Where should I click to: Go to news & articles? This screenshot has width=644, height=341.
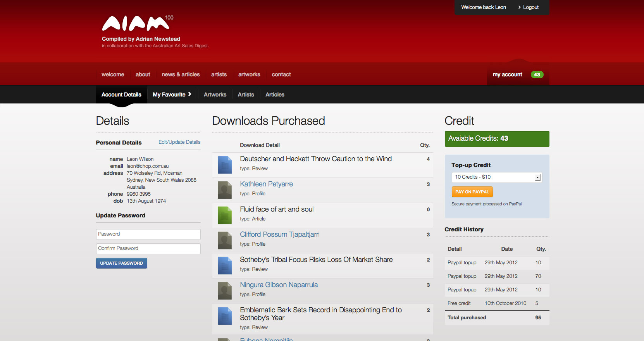point(181,74)
